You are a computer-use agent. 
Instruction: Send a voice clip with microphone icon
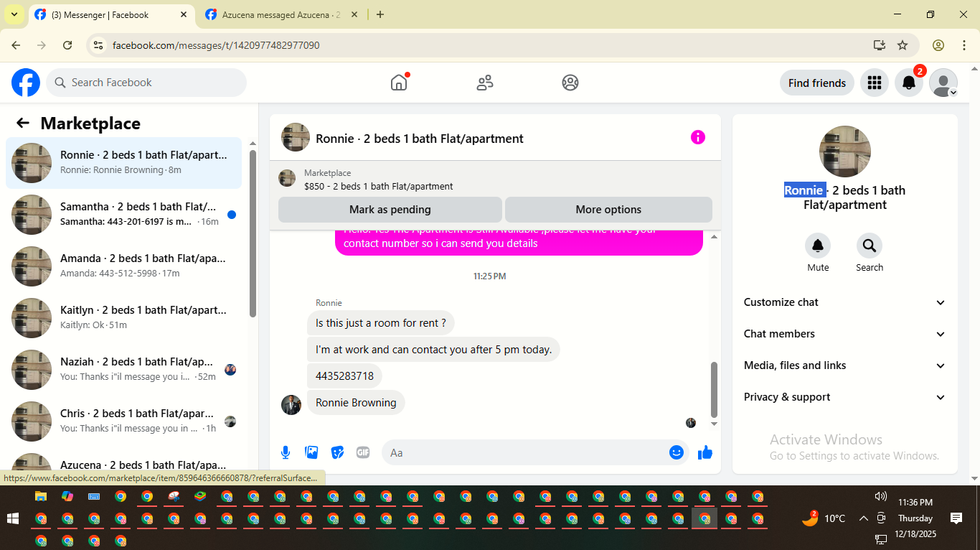(286, 452)
